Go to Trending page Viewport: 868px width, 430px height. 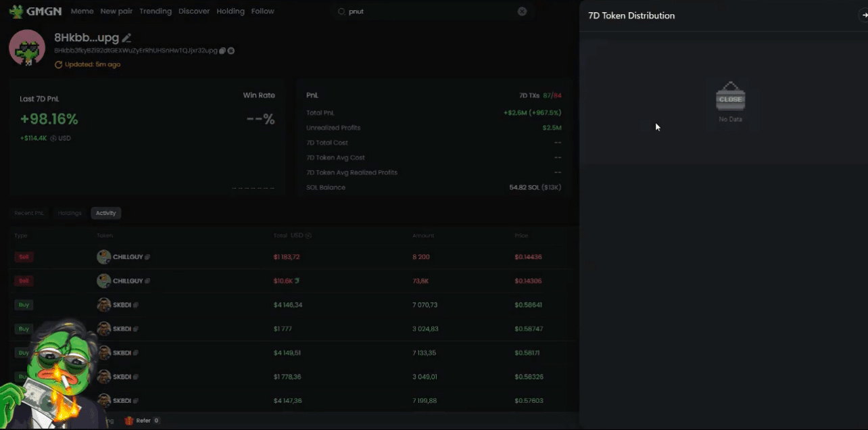pyautogui.click(x=155, y=11)
